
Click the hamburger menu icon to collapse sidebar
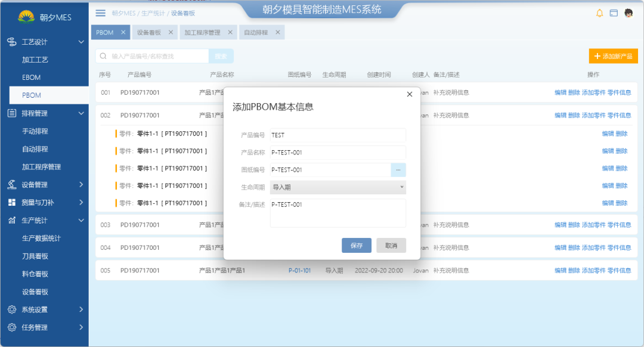(x=100, y=13)
